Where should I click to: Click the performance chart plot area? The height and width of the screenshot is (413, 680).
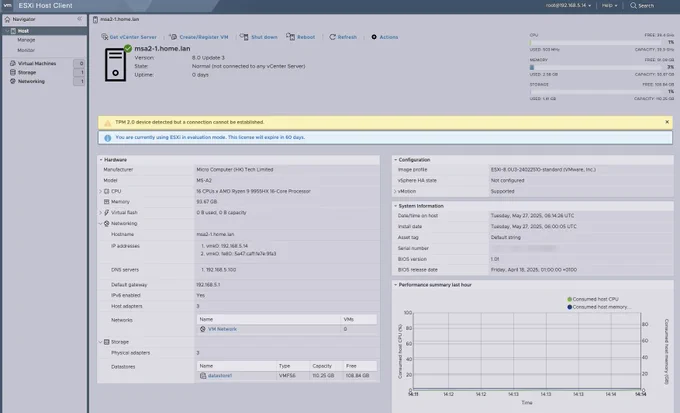[x=526, y=351]
